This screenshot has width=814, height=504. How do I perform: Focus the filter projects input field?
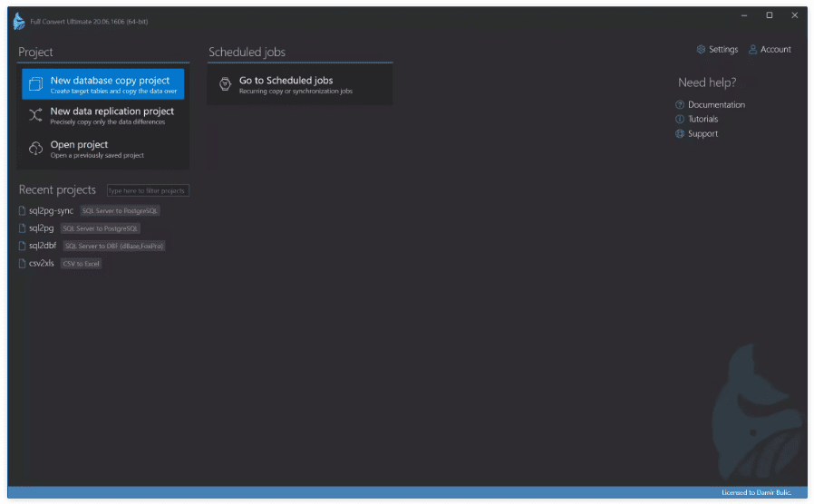pos(148,190)
